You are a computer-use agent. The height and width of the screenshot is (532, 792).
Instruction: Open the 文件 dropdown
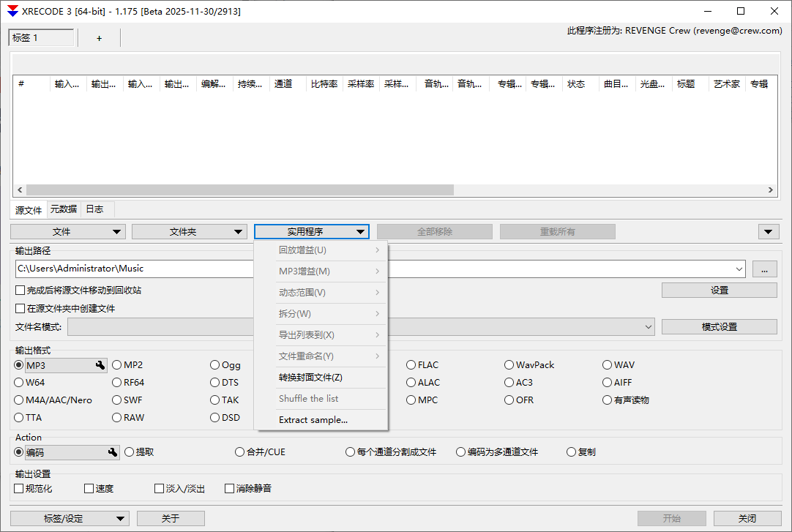(67, 231)
